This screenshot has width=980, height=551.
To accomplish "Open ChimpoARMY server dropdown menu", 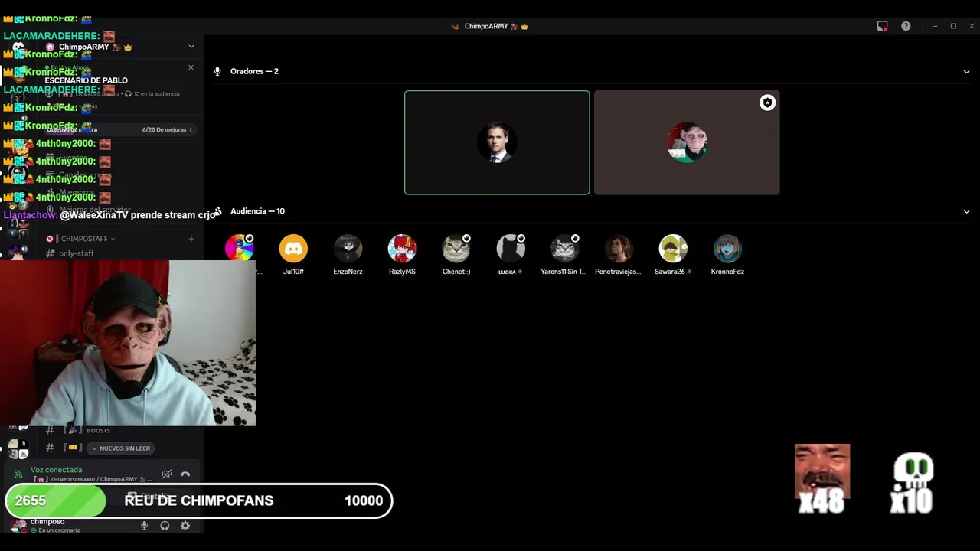I will 191,47.
